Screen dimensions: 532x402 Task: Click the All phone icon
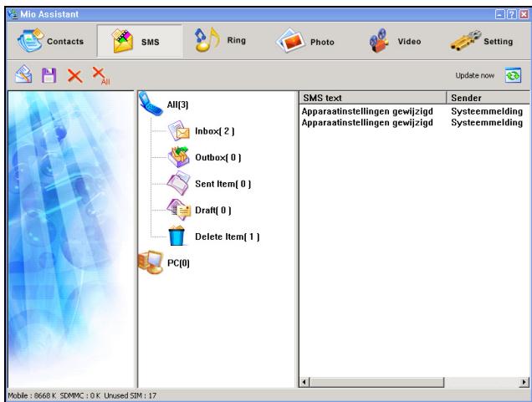coord(151,104)
